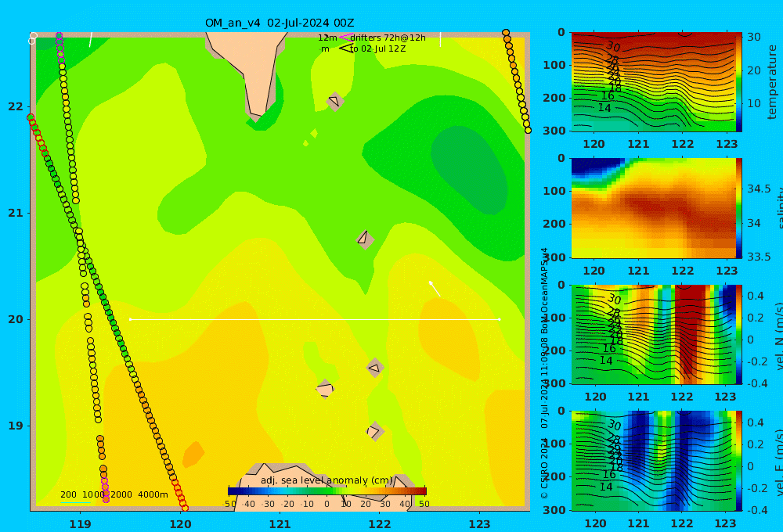Click the magenta track points at top left

point(60,49)
